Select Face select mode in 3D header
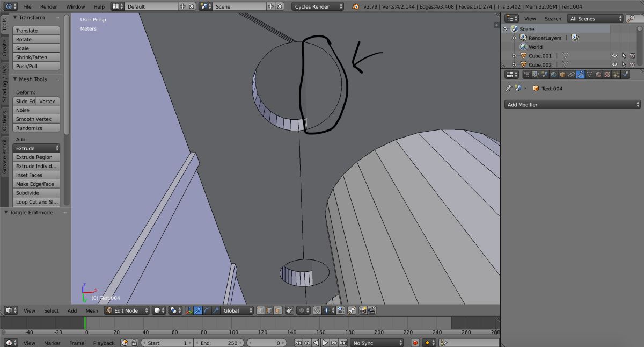This screenshot has width=644, height=347. pyautogui.click(x=279, y=310)
